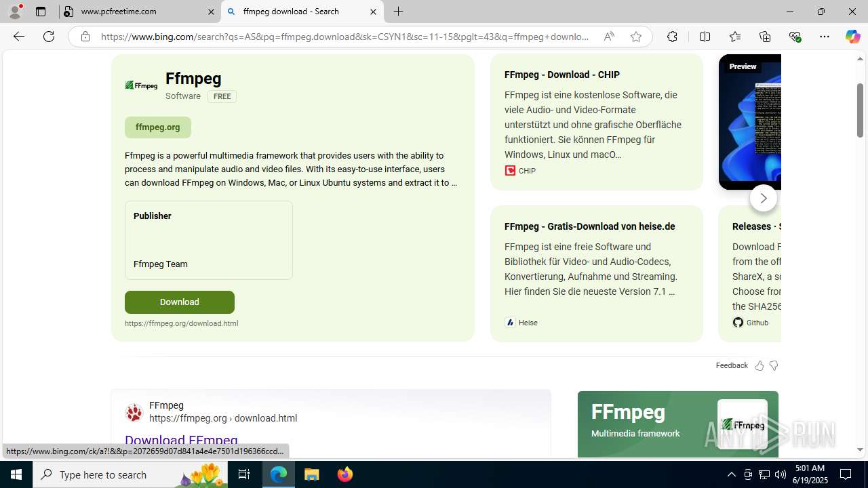Click the address bar URL field
Viewport: 868px width, 488px height.
coord(344,37)
